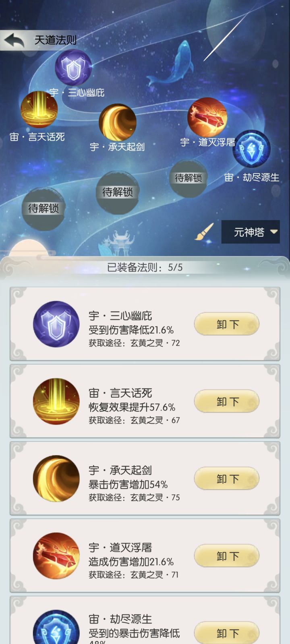Unequip 宇·道灭浮屠 with 卸下 button
Viewport: 290px width, 644px height.
click(227, 556)
